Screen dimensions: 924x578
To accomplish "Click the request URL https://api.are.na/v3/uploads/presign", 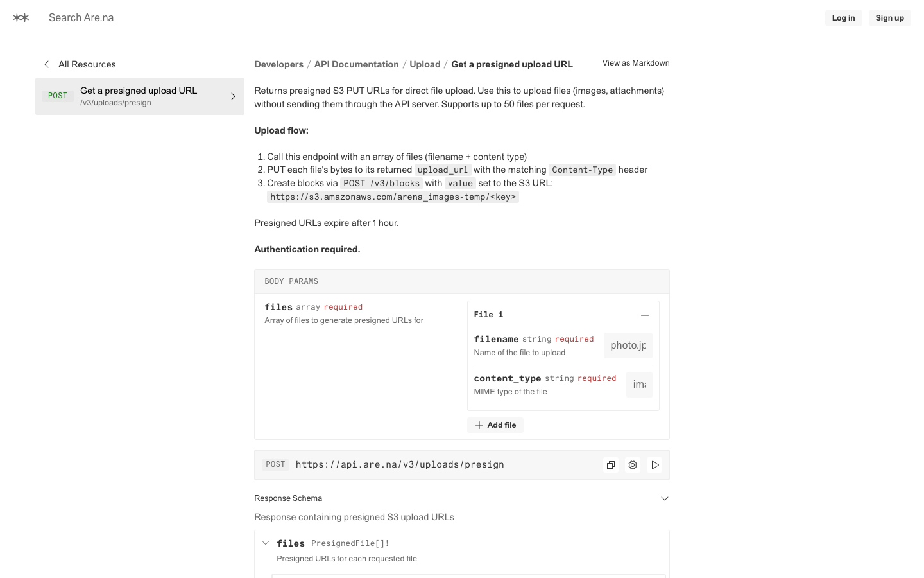I will pos(400,465).
